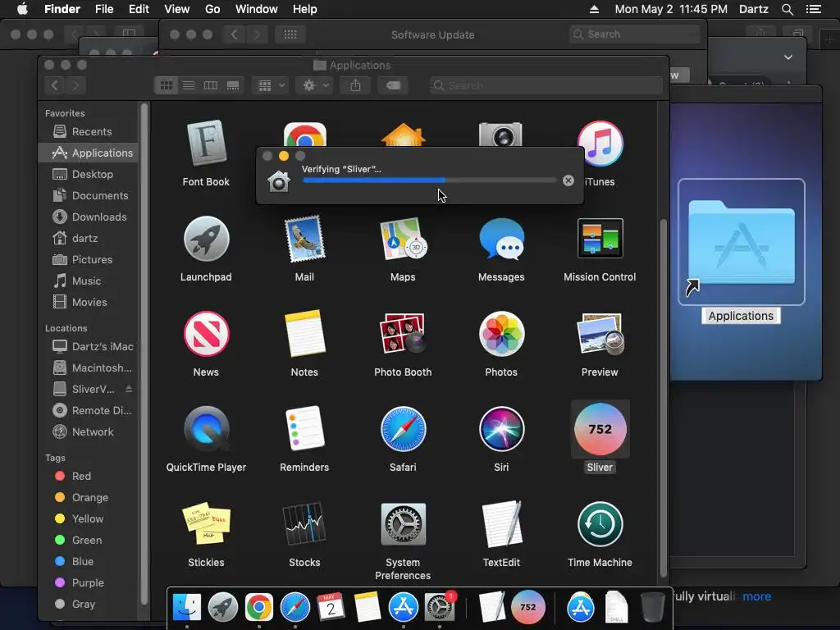Open the Launchpad app in Applications
840x630 pixels.
(x=206, y=239)
